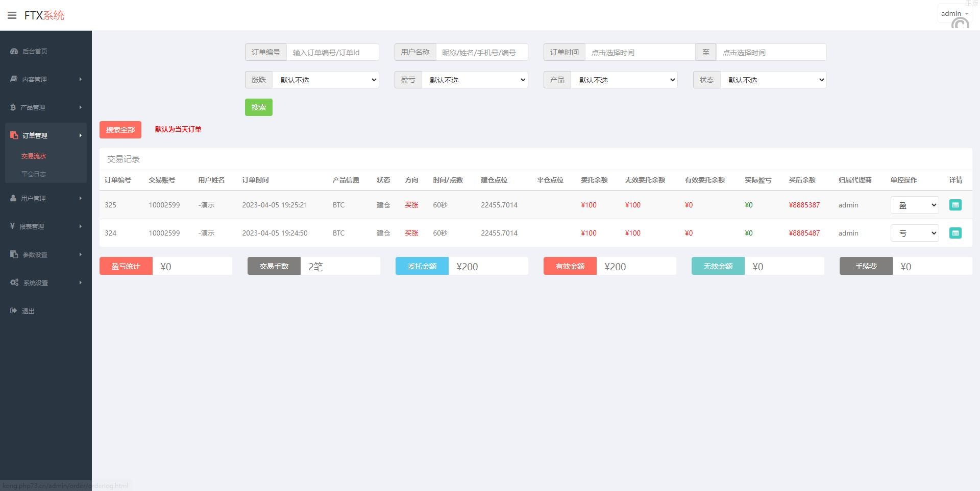Screen dimensions: 980x491
Task: Focus the 订单编号 input field
Action: pos(332,52)
